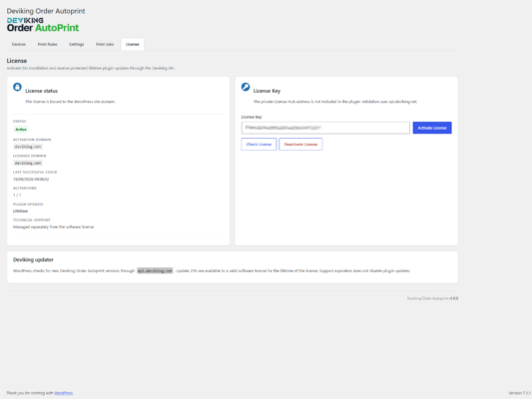532x399 pixels.
Task: Click the Deactivate License button
Action: (x=300, y=144)
